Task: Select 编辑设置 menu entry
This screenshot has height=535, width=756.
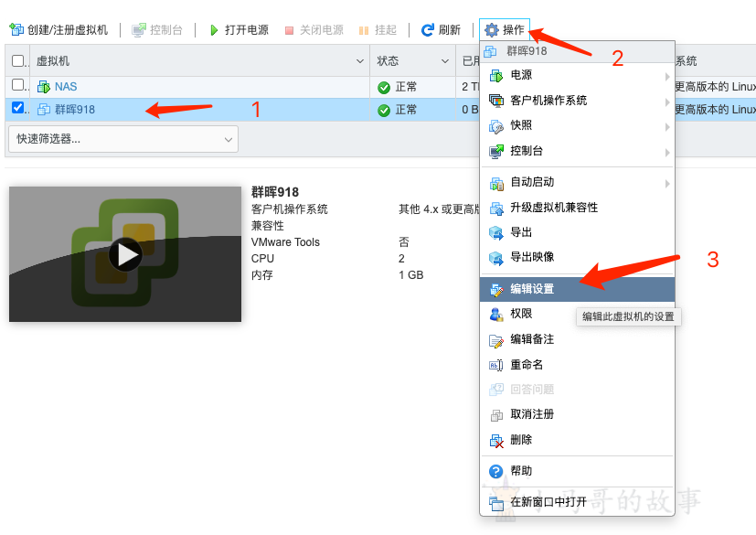Action: point(577,289)
